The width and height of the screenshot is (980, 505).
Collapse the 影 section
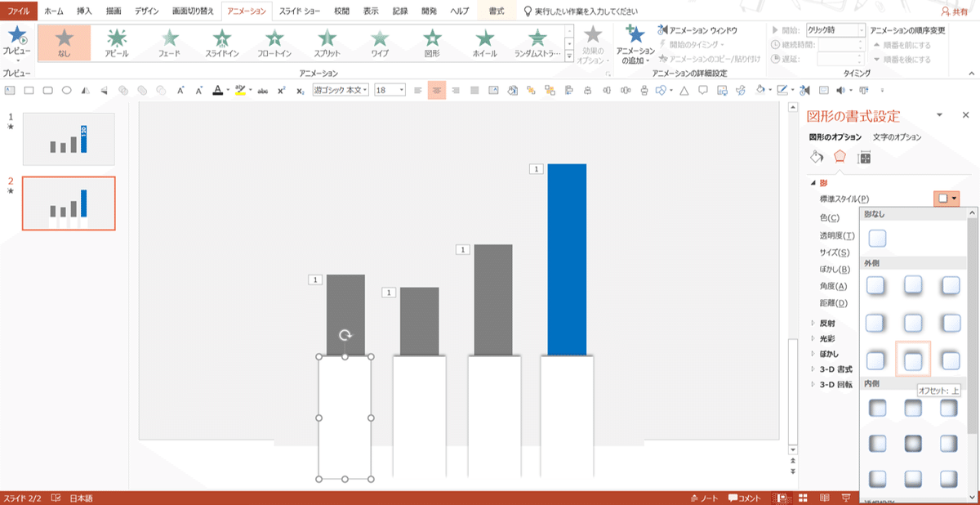(x=813, y=183)
